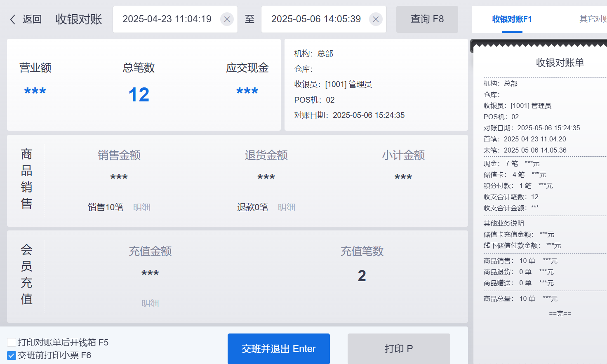Click receipt line 收支合计笔数: 12
The image size is (607, 364).
coord(511,197)
